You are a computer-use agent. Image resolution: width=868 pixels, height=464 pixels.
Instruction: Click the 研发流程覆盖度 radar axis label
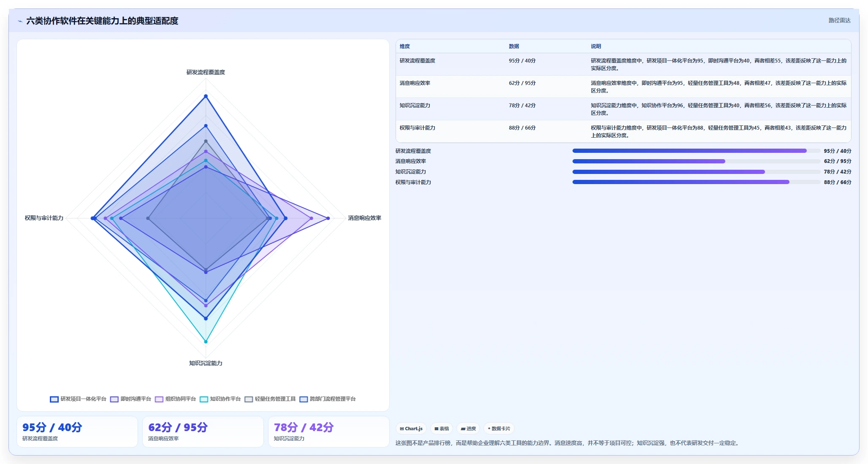pos(206,72)
